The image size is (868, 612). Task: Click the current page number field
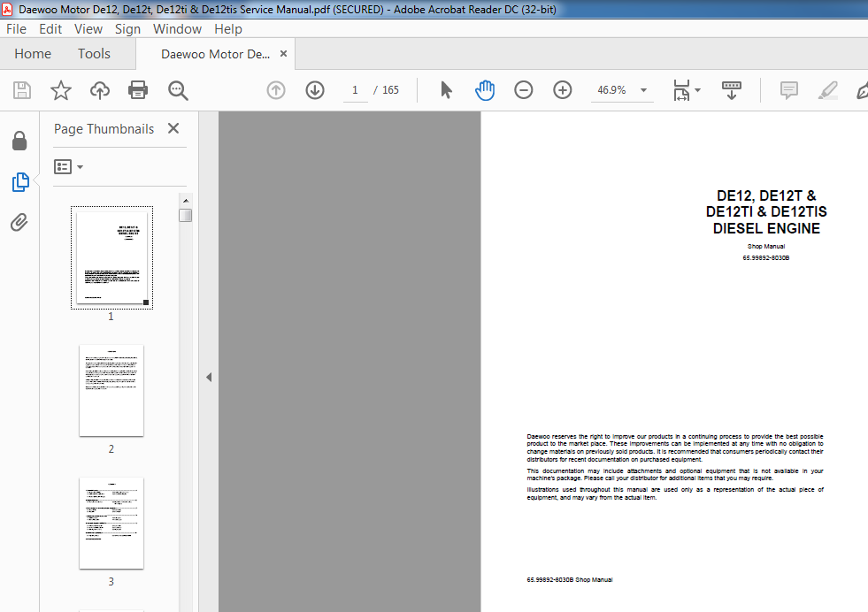[355, 90]
